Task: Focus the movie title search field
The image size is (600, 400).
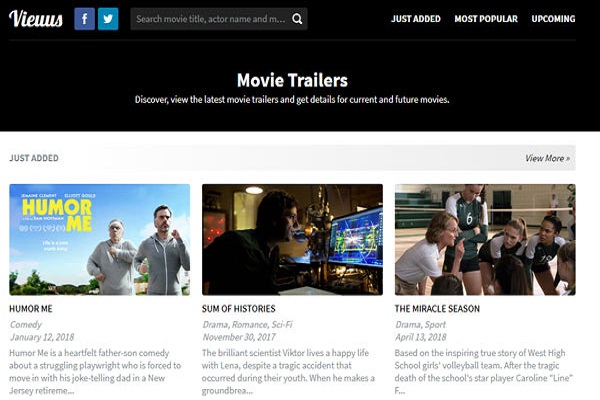Action: (x=210, y=19)
